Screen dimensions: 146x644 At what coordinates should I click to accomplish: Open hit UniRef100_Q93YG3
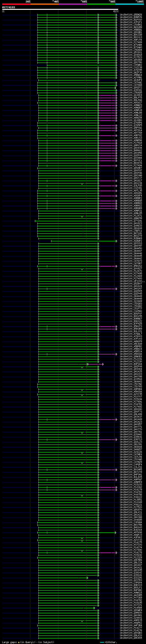[x=131, y=244]
